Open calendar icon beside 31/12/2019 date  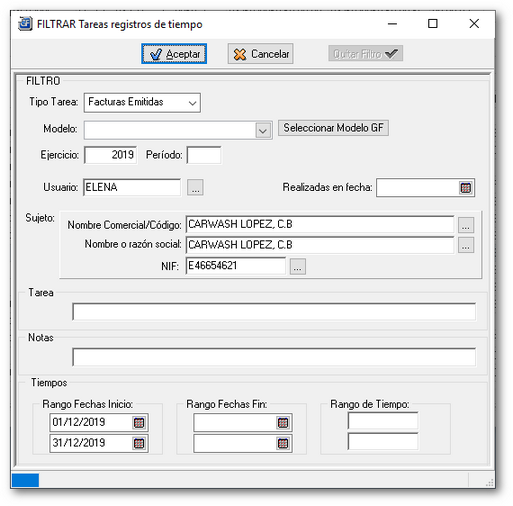pyautogui.click(x=139, y=443)
